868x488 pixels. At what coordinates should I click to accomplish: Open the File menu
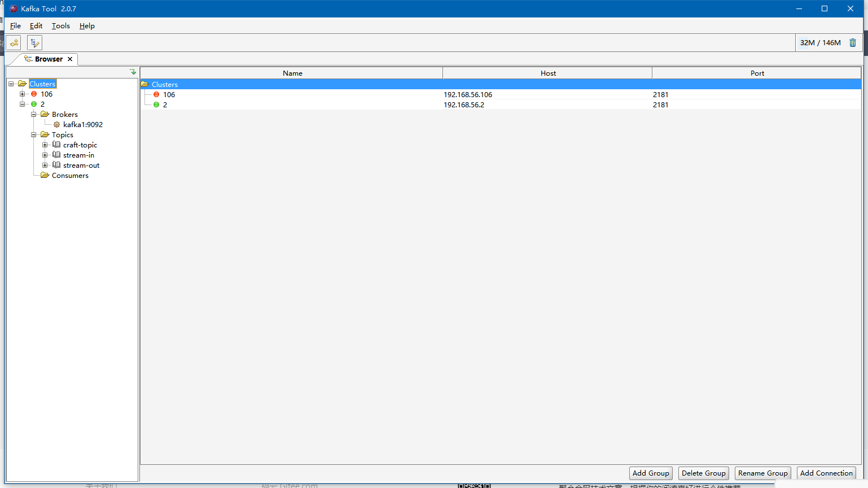pyautogui.click(x=15, y=26)
